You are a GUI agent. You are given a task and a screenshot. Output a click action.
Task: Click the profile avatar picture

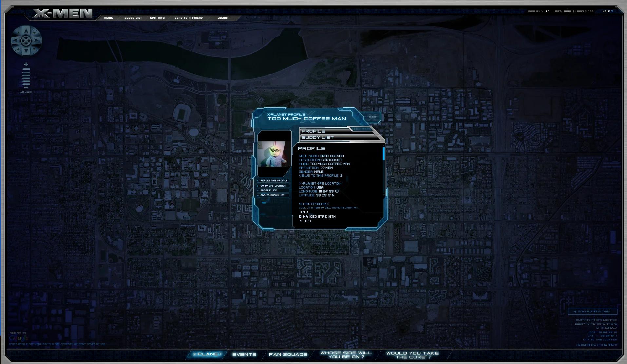(x=274, y=154)
